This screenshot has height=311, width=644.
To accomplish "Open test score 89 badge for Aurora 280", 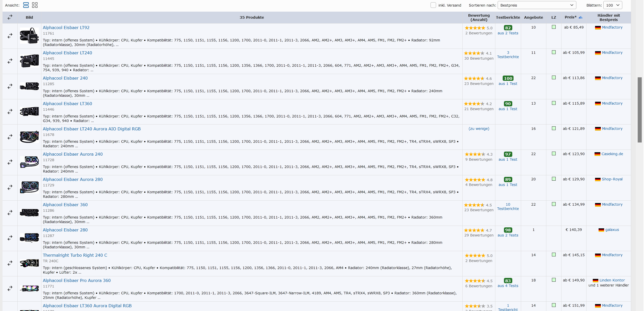I will tap(508, 179).
